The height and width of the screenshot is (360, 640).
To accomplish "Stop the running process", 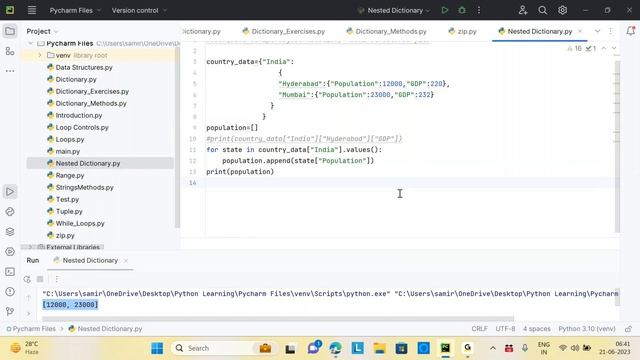I will coord(40,279).
